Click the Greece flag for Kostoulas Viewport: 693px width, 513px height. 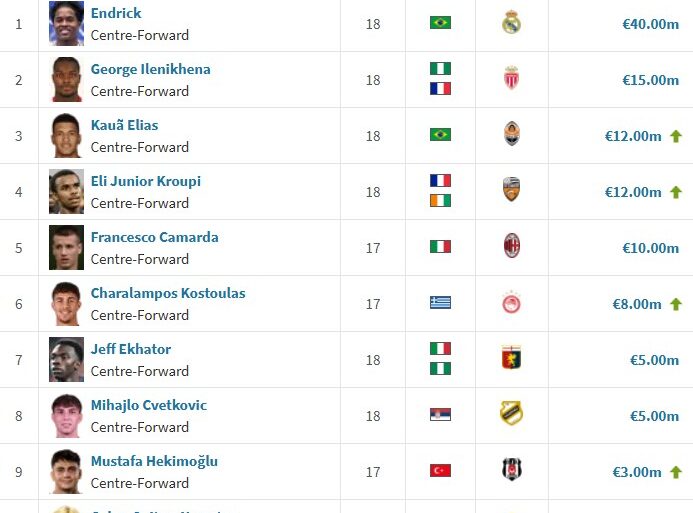click(x=440, y=303)
